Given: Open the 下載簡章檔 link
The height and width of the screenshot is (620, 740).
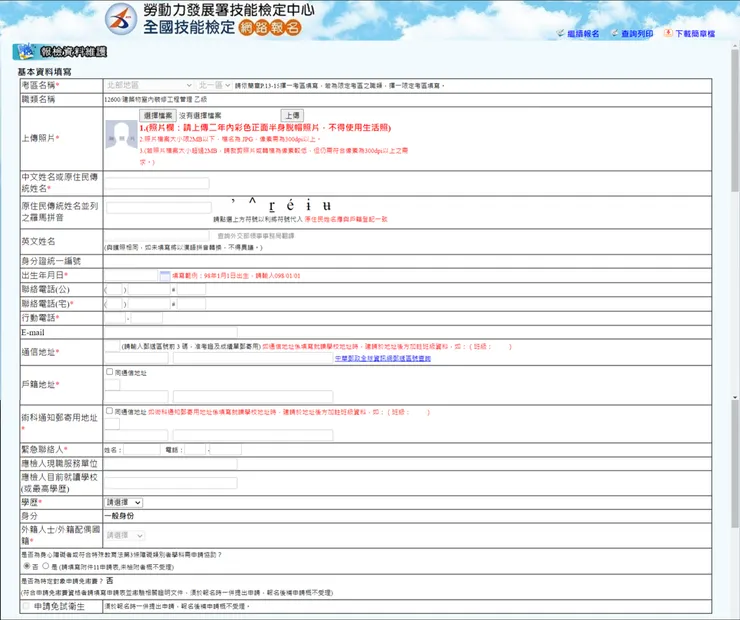Looking at the screenshot, I should pyautogui.click(x=695, y=34).
